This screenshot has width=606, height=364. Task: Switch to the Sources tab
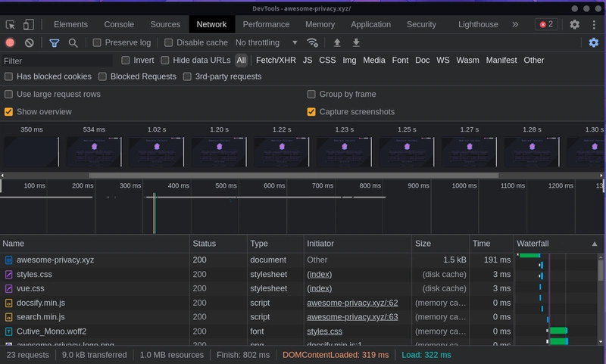click(x=165, y=24)
